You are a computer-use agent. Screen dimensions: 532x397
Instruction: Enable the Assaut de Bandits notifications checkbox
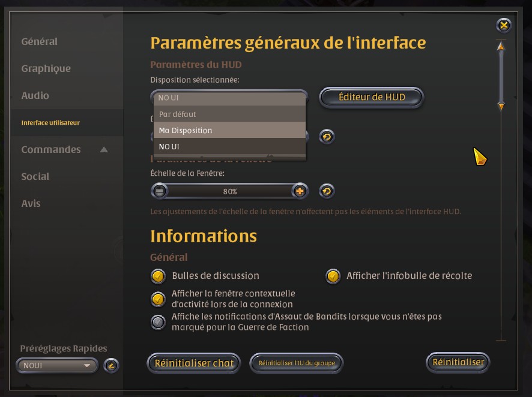point(158,322)
